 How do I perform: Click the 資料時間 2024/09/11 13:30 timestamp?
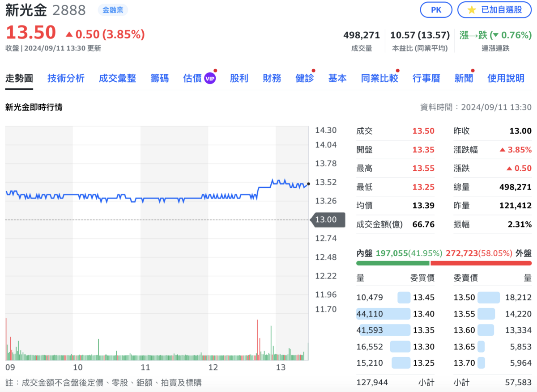(476, 107)
